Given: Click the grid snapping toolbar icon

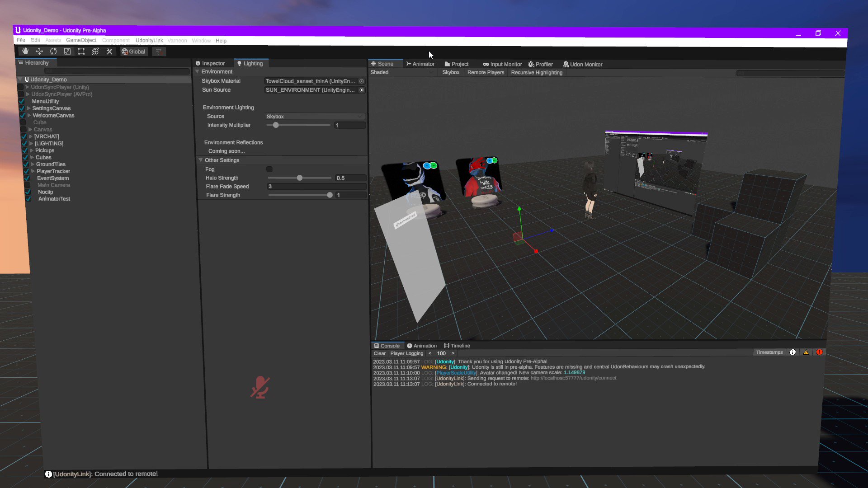Looking at the screenshot, I should [x=159, y=52].
